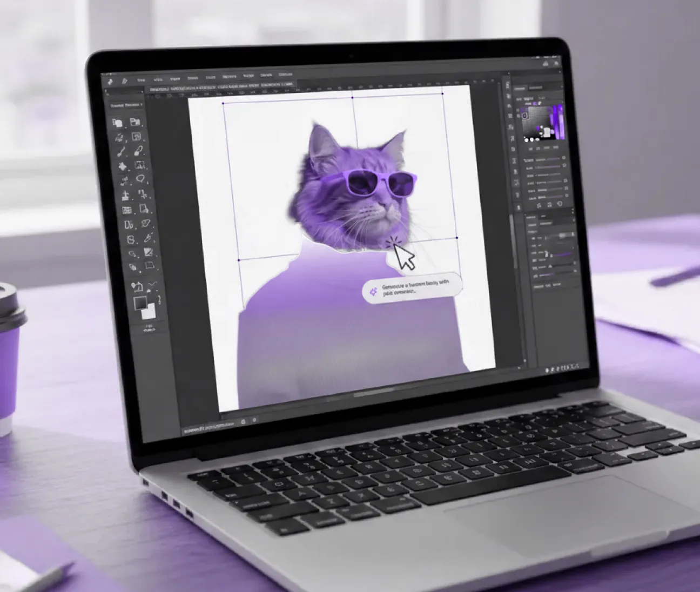Select the rectangle shape tool
The image size is (700, 592).
coord(150,266)
